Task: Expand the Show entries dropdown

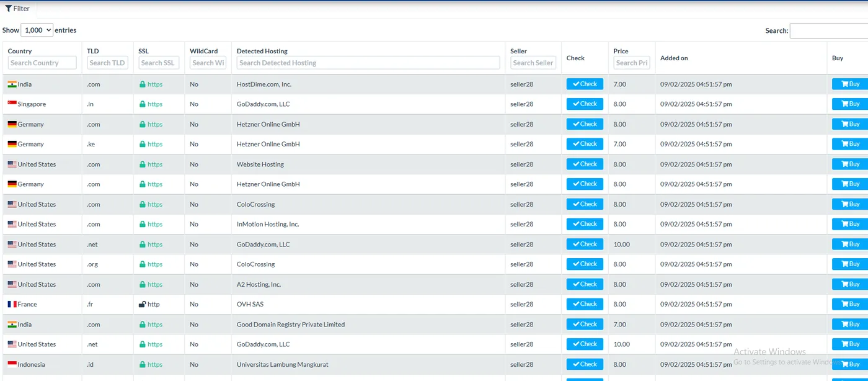Action: [x=37, y=30]
